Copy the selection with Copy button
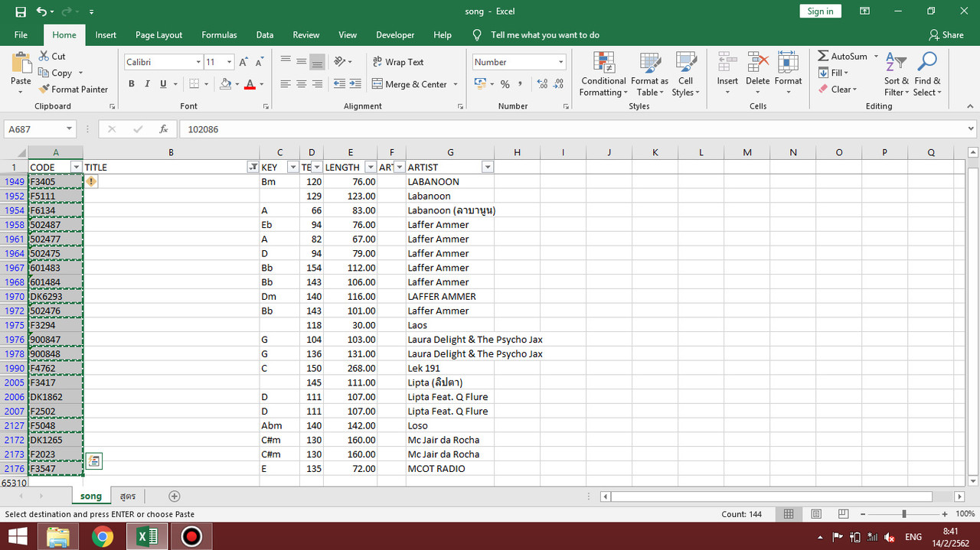 [54, 73]
